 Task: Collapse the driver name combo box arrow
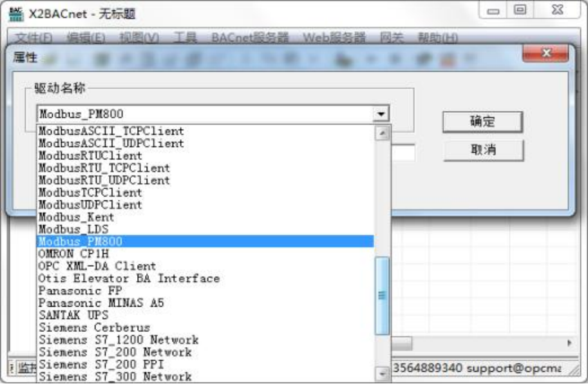(x=381, y=114)
